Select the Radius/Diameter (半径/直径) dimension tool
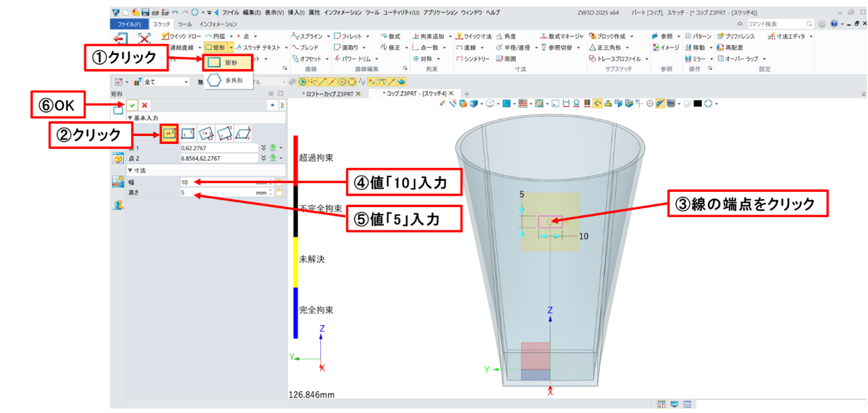The image size is (868, 413). tap(513, 47)
